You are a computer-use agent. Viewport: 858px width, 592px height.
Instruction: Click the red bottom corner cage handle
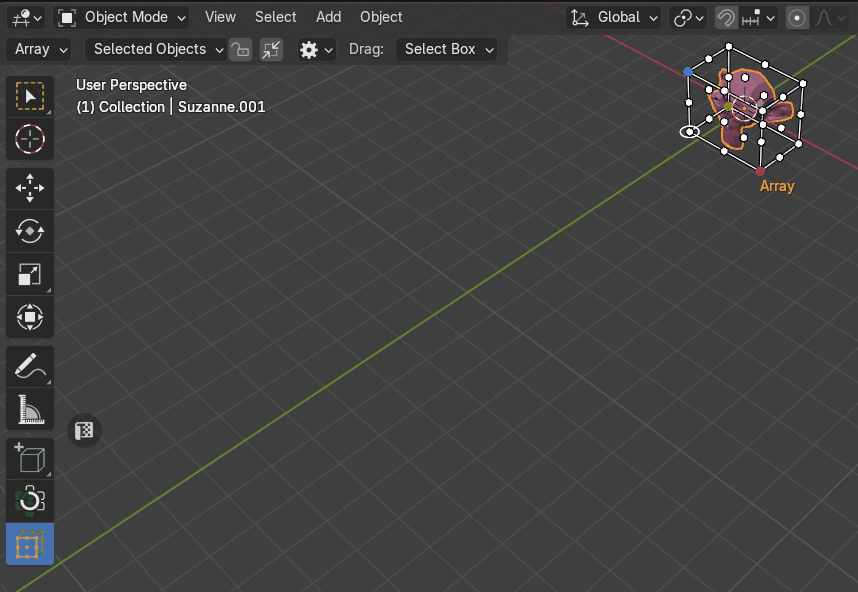click(760, 172)
